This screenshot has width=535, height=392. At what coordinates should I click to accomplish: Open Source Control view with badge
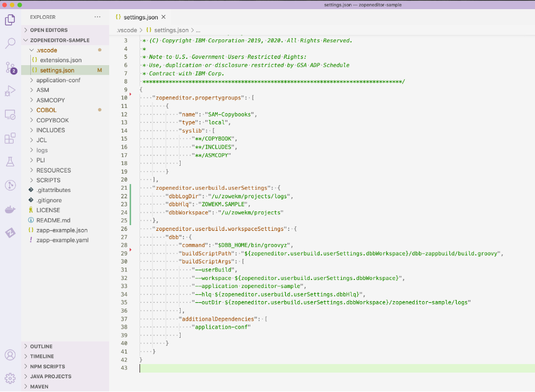(11, 67)
